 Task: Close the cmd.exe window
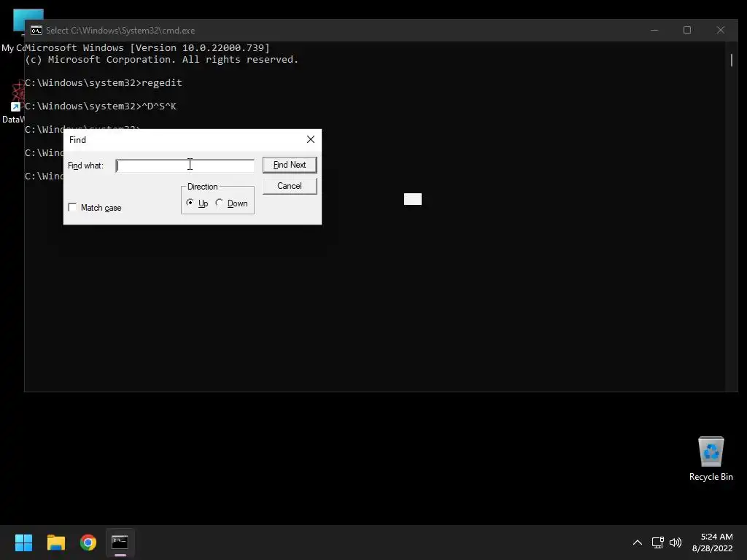721,30
